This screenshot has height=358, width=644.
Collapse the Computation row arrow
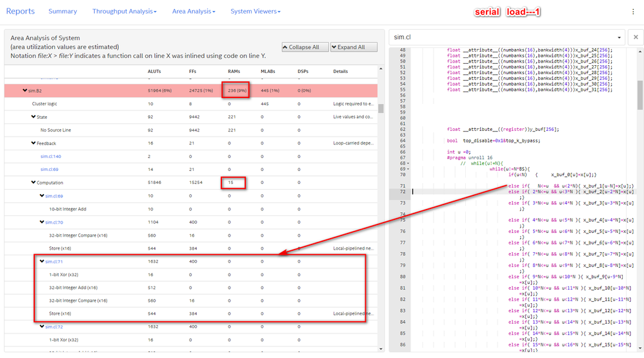34,183
